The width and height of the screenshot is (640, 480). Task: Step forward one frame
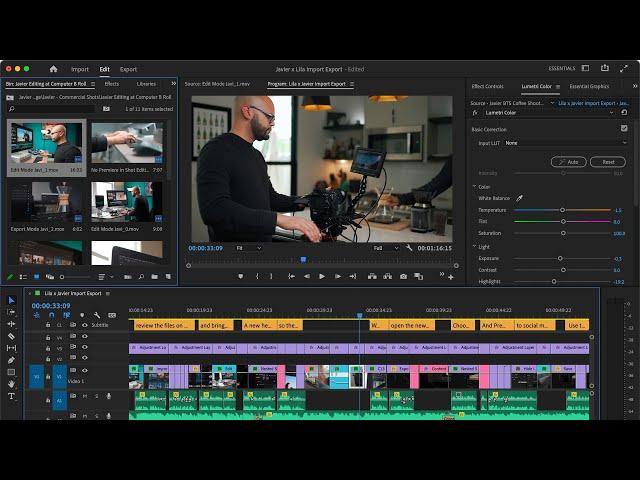coord(338,276)
